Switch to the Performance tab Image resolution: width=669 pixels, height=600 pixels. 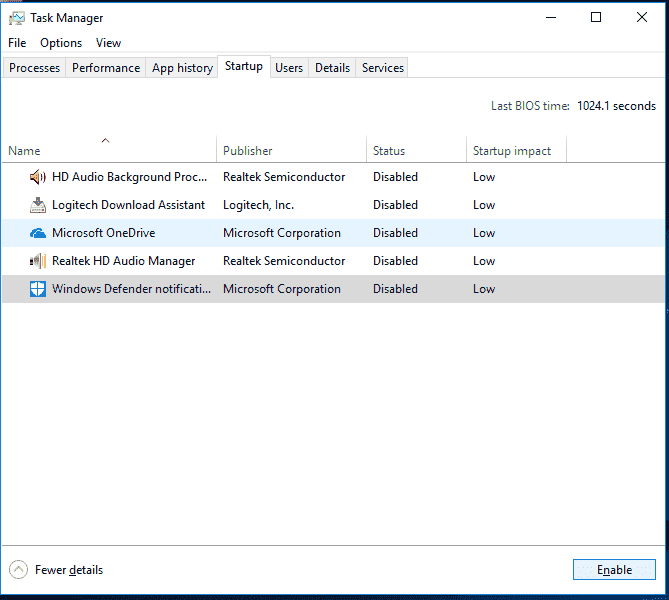[106, 68]
